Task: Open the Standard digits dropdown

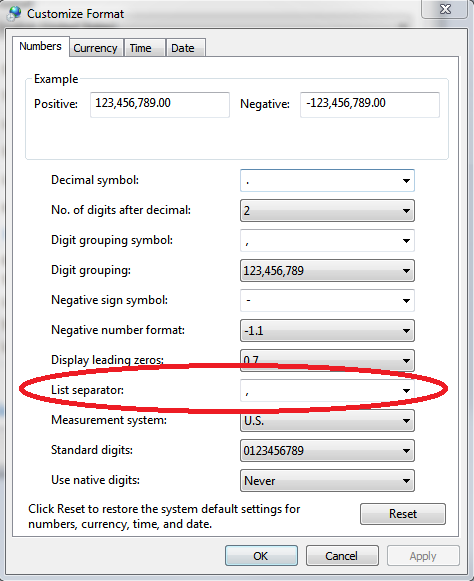Action: [327, 451]
